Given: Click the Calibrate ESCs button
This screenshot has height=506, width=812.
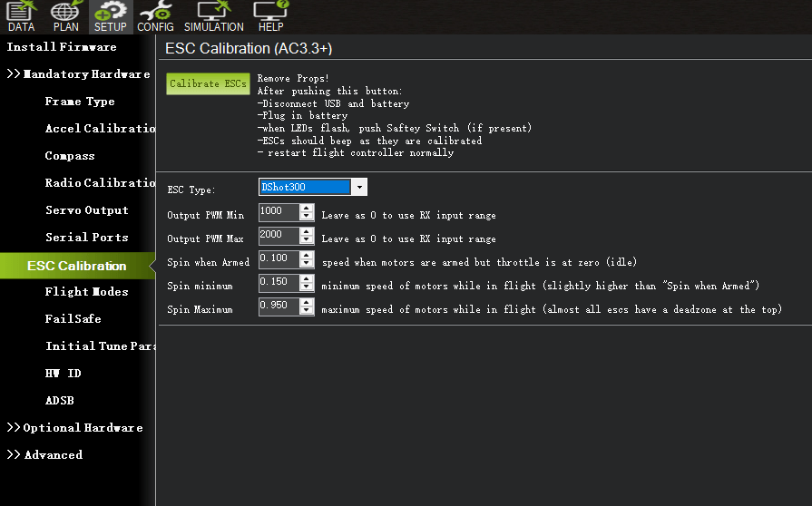Looking at the screenshot, I should 208,83.
